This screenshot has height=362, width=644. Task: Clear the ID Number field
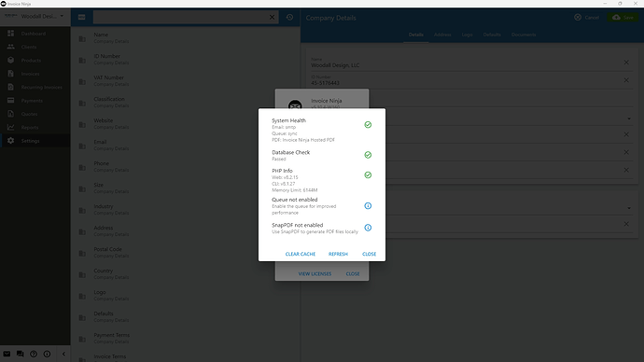[x=626, y=80]
